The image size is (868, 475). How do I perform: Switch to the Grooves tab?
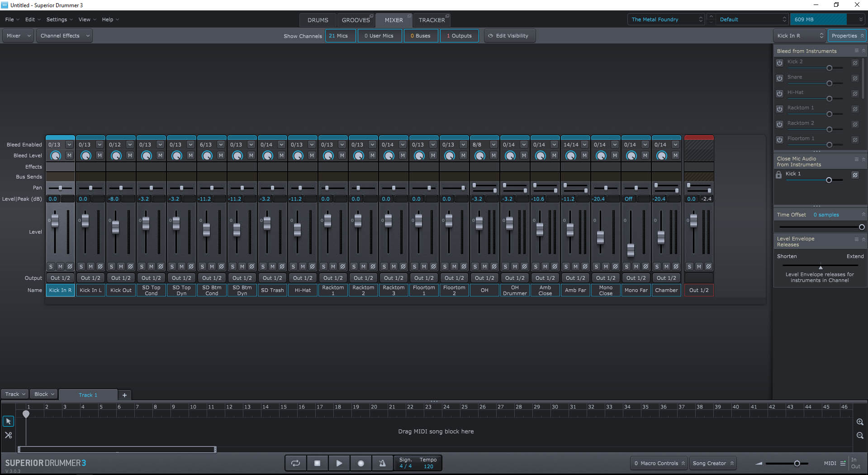point(356,20)
